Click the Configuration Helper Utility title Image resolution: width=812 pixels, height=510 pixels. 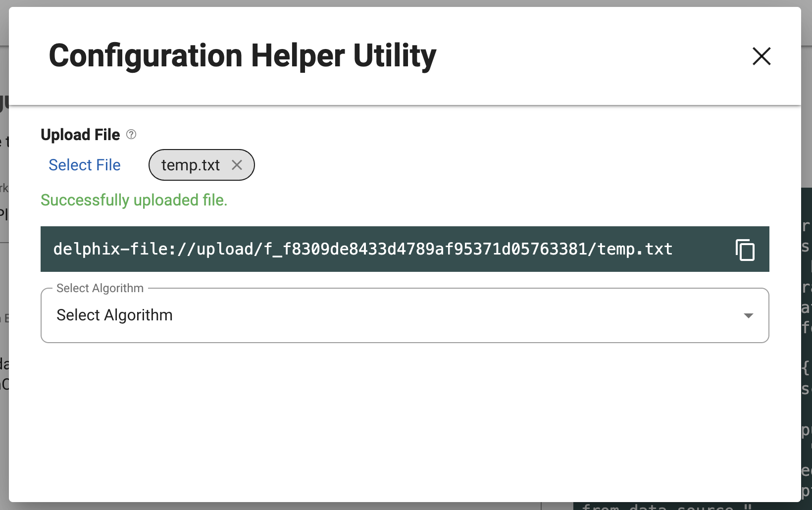[x=242, y=55]
